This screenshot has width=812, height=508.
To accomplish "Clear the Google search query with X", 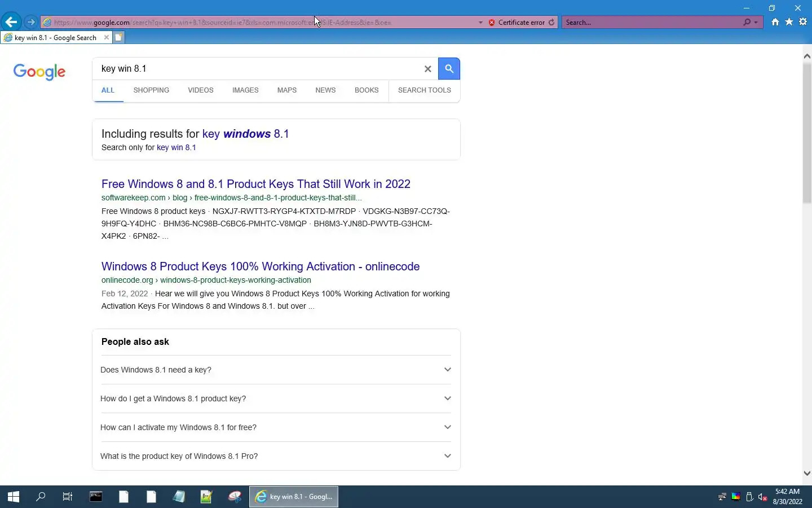I will [x=427, y=69].
